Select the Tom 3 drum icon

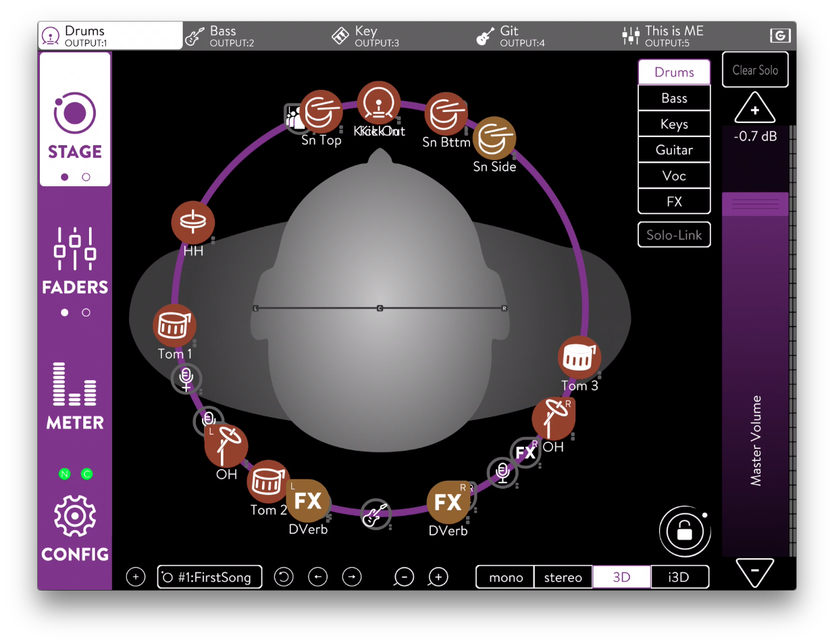pyautogui.click(x=579, y=357)
